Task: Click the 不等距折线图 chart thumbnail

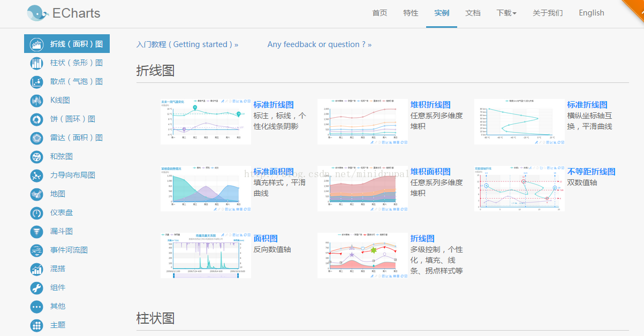Action: (519, 188)
